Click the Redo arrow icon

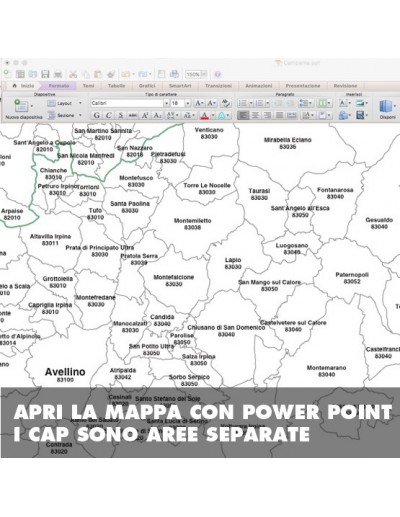tap(143, 74)
